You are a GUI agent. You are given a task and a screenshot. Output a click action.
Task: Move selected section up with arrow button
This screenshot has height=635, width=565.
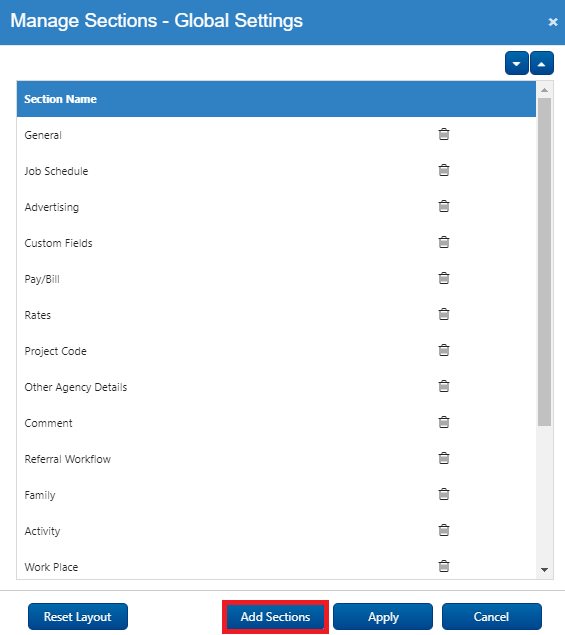click(542, 64)
